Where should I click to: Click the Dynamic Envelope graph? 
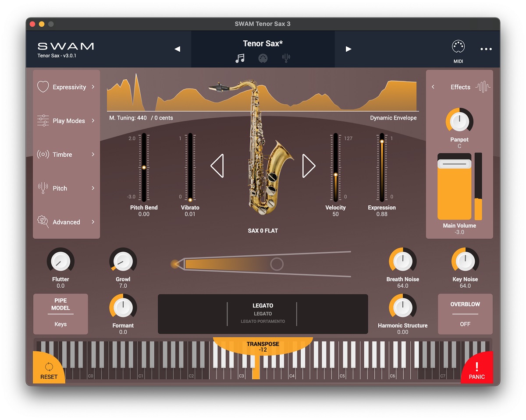263,93
